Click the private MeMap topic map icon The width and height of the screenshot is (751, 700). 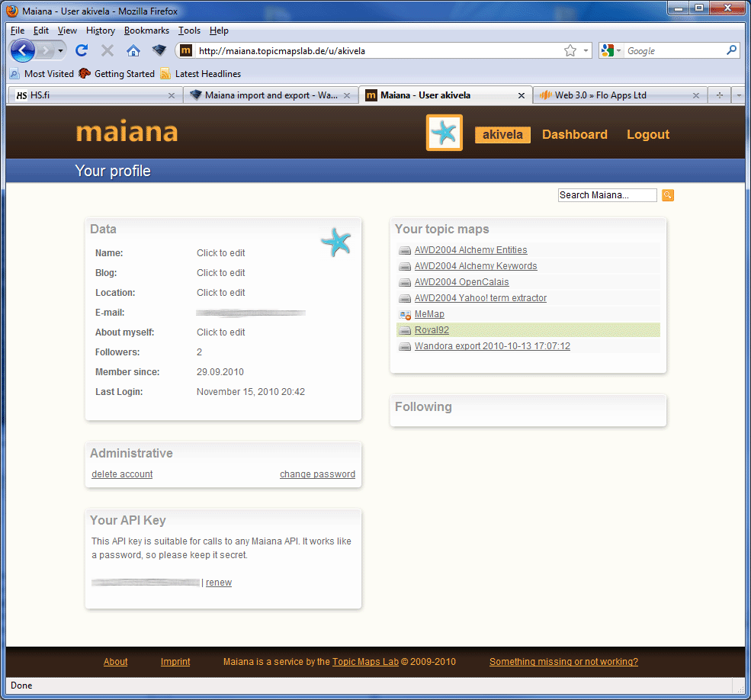(404, 313)
